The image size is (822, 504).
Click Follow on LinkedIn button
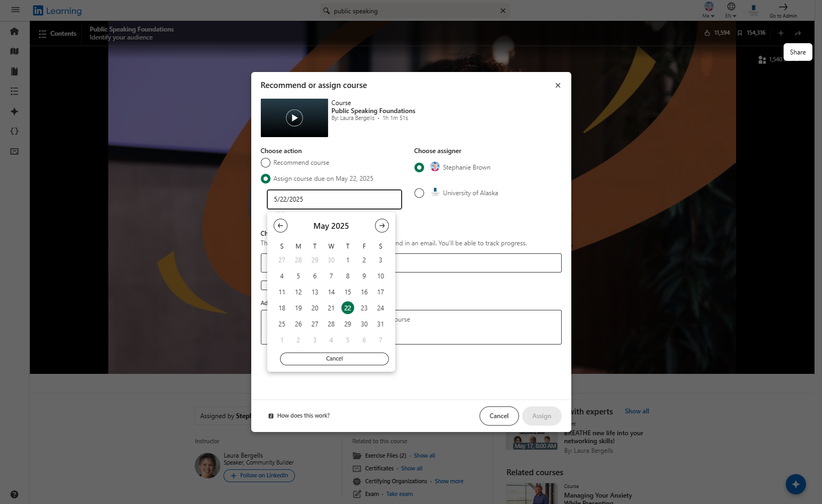pos(259,476)
